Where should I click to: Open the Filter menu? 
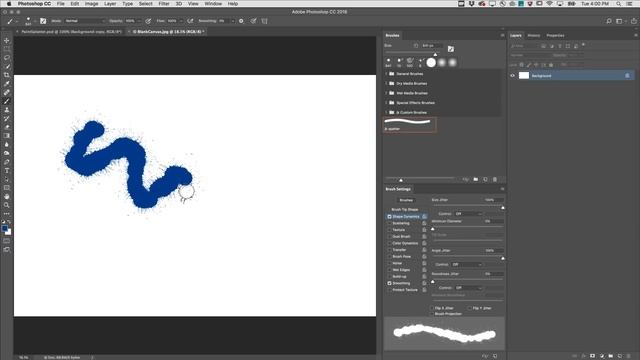click(164, 4)
